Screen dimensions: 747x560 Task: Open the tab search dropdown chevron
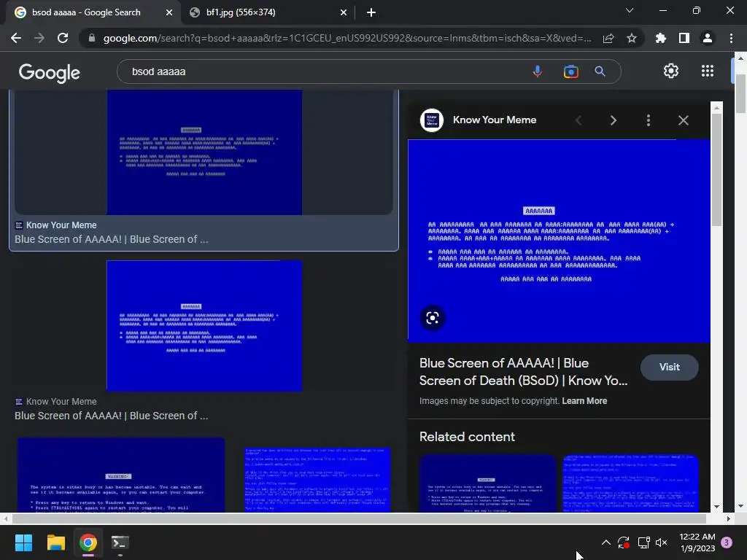(630, 10)
